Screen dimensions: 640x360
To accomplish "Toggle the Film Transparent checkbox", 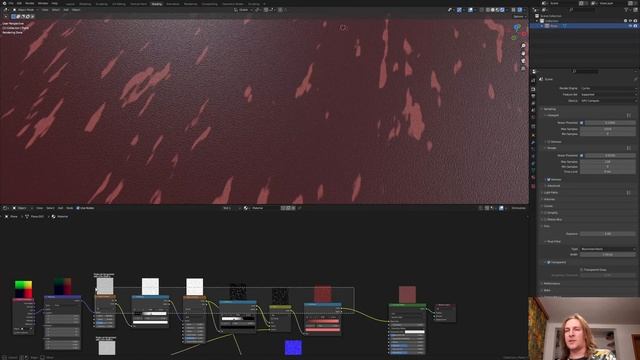I will 549,262.
